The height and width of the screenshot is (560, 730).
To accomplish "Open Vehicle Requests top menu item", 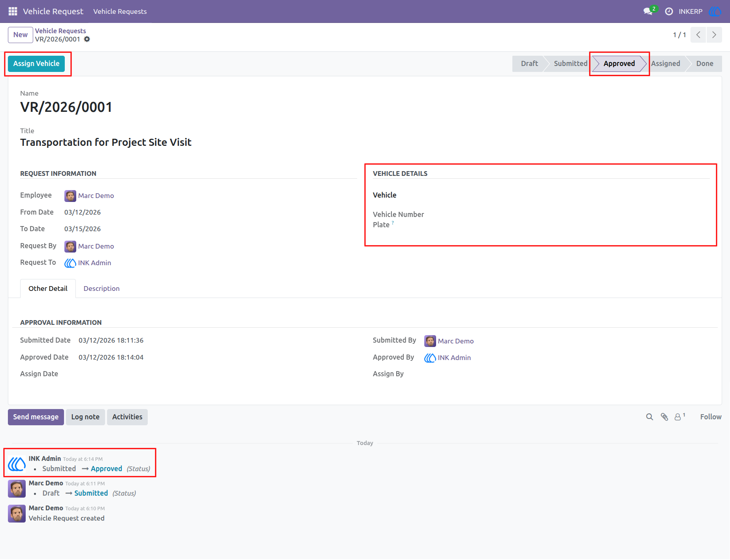I will point(120,11).
